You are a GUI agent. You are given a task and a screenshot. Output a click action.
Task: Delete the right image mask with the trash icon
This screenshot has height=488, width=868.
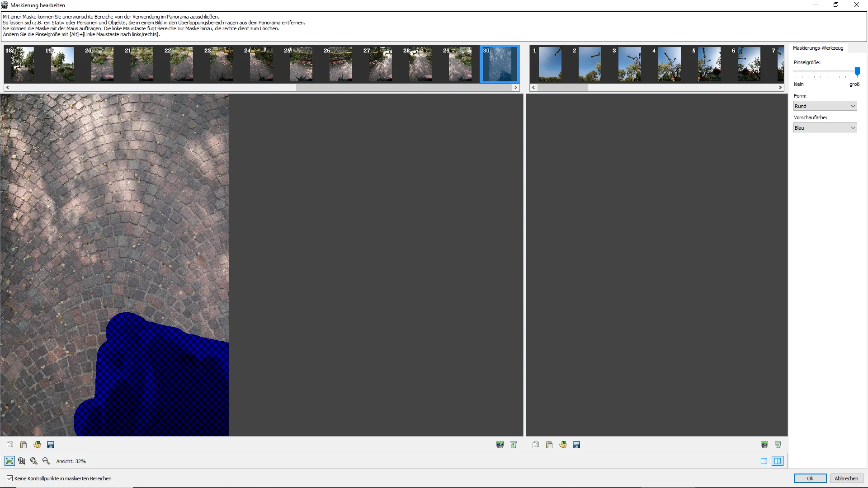pos(778,445)
